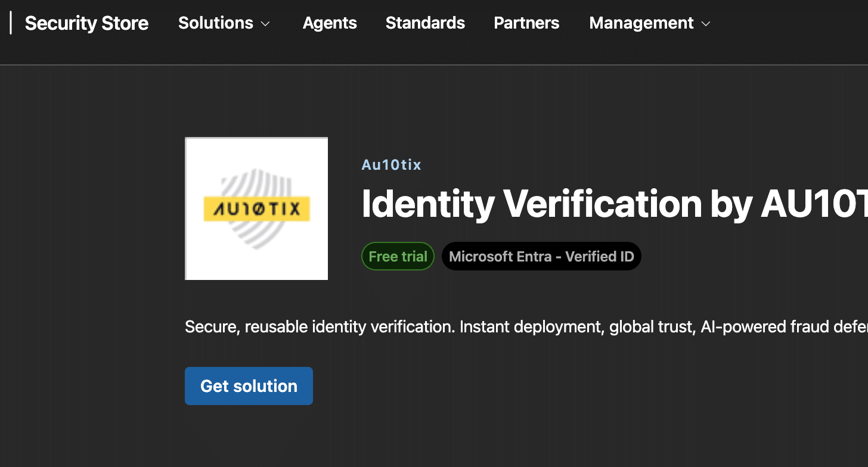Click the Identity Verification by AU10TIX heading

[596, 204]
